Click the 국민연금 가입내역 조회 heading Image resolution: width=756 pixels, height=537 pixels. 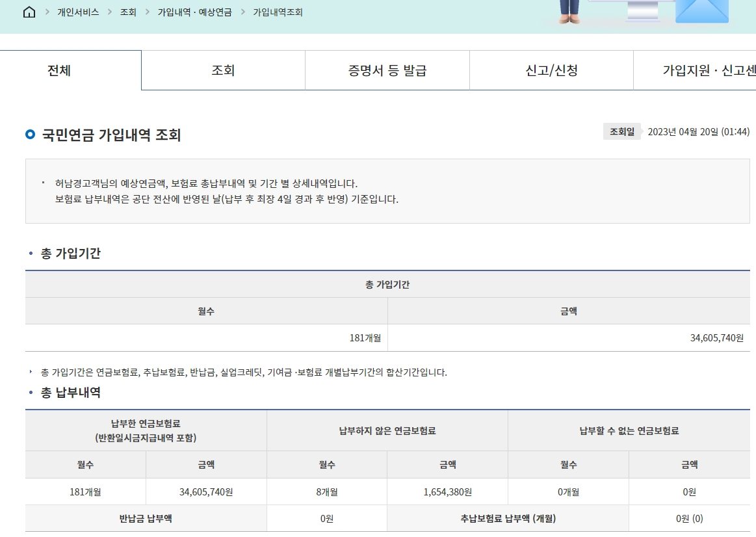(x=111, y=135)
